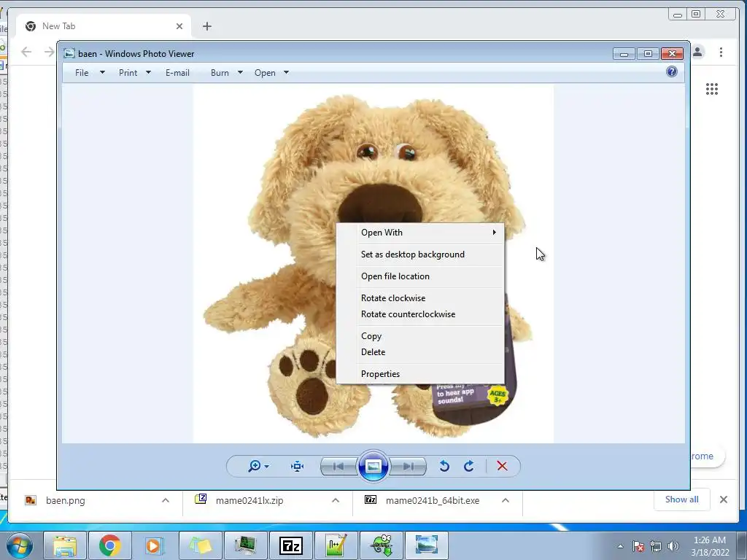Open Chrome profile avatar icon
747x560 pixels.
pyautogui.click(x=698, y=52)
